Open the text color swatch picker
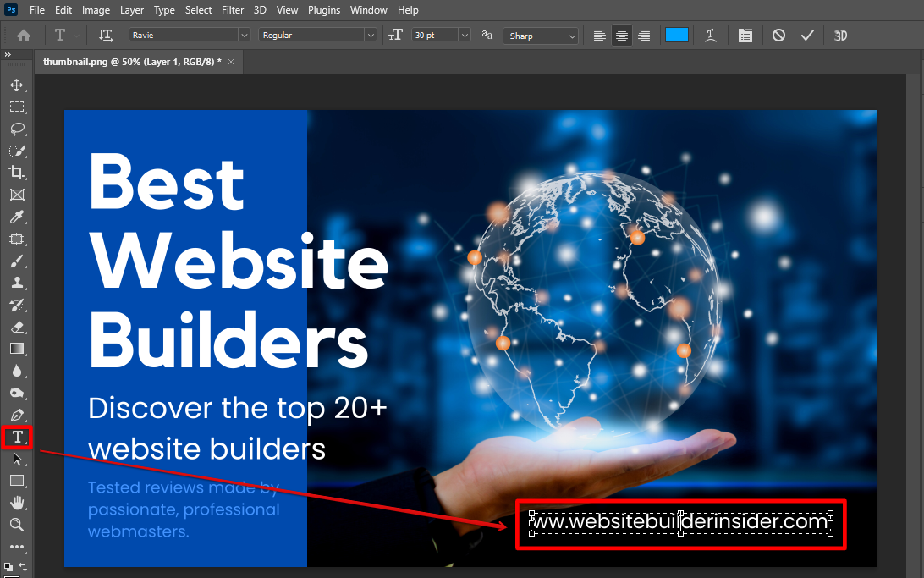The image size is (924, 578). coord(677,35)
